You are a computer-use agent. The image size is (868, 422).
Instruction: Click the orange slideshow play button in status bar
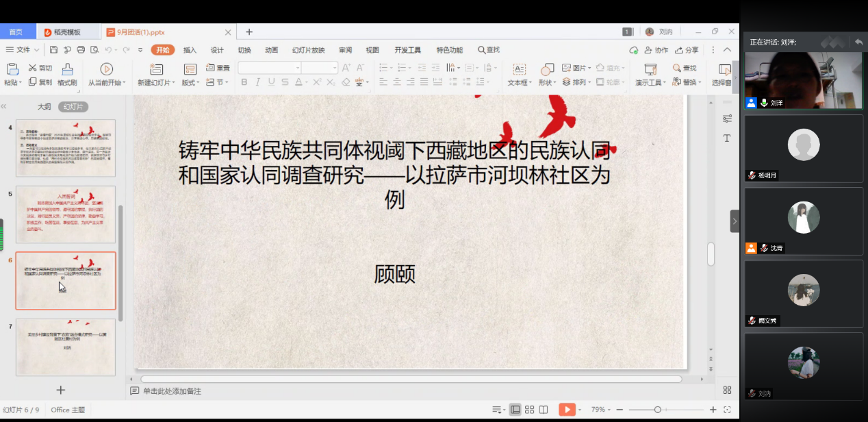567,410
